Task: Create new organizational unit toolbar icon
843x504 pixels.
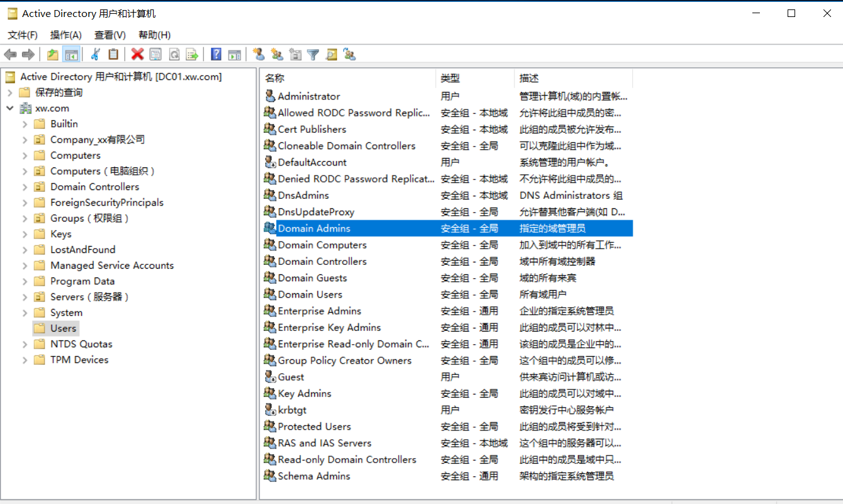Action: point(295,55)
